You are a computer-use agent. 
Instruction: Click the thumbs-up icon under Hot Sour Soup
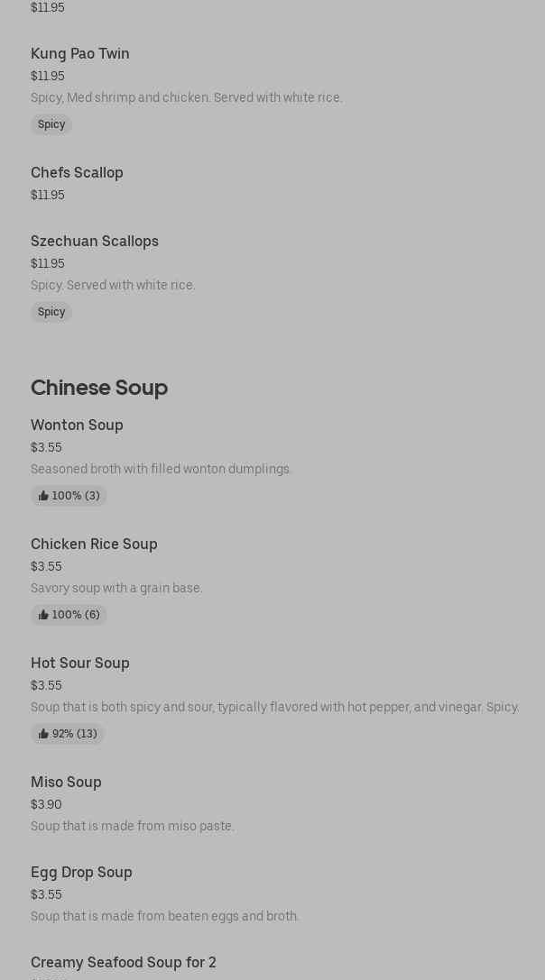(43, 734)
